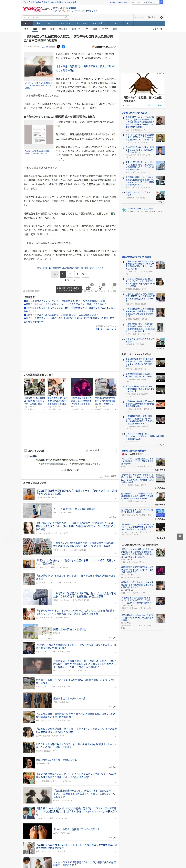The image size is (186, 868).
Task: Click the ログイン link
Action: click(57, 11)
